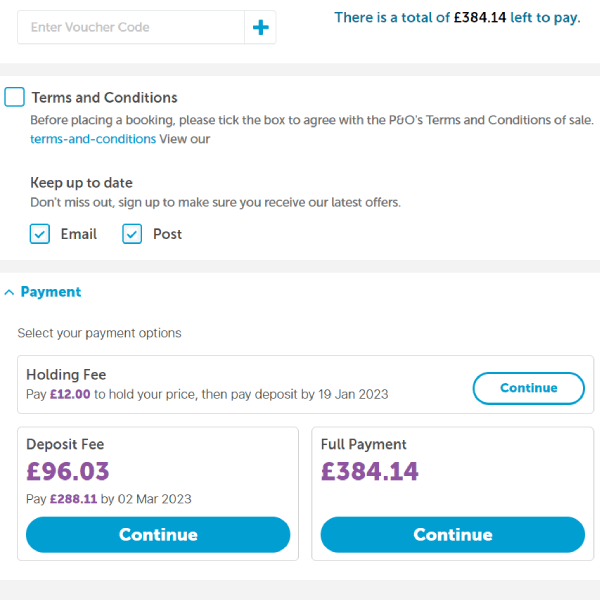The width and height of the screenshot is (600, 600).
Task: Collapse the Payment section chevron
Action: coord(9,292)
